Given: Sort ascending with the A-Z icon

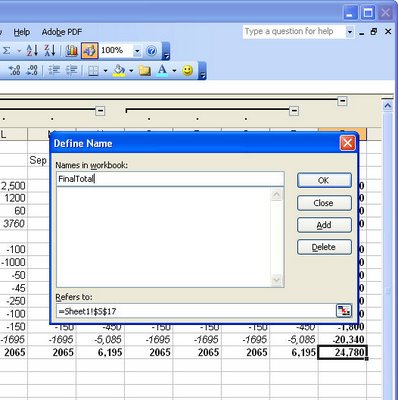Looking at the screenshot, I should (x=32, y=51).
